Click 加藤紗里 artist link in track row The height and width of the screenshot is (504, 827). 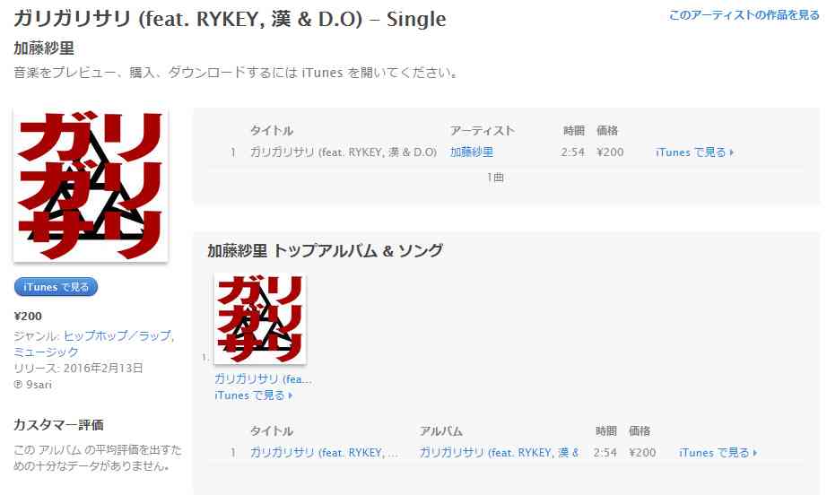click(472, 152)
